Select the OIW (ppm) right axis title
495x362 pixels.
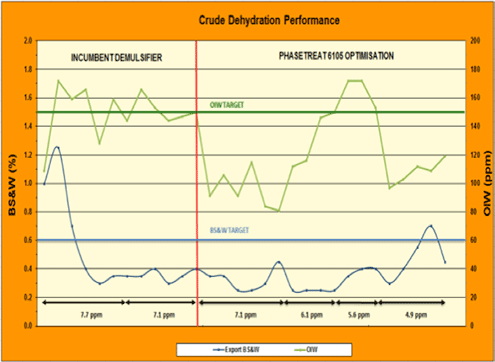487,183
